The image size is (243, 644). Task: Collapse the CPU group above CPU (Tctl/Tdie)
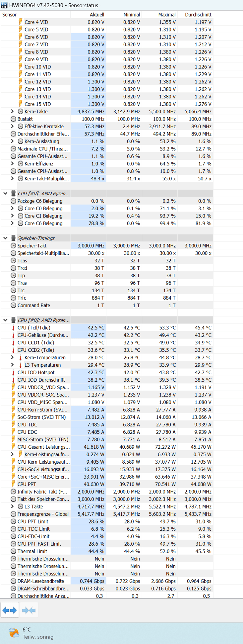(5, 320)
